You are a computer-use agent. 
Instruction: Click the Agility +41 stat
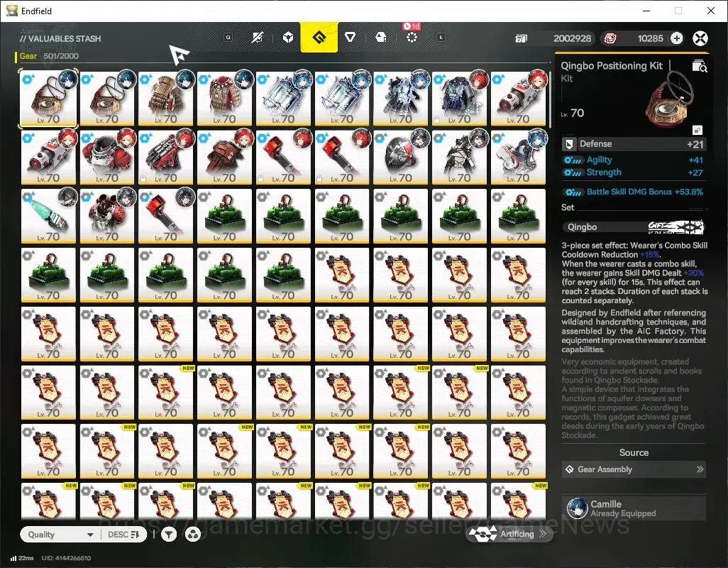point(634,160)
